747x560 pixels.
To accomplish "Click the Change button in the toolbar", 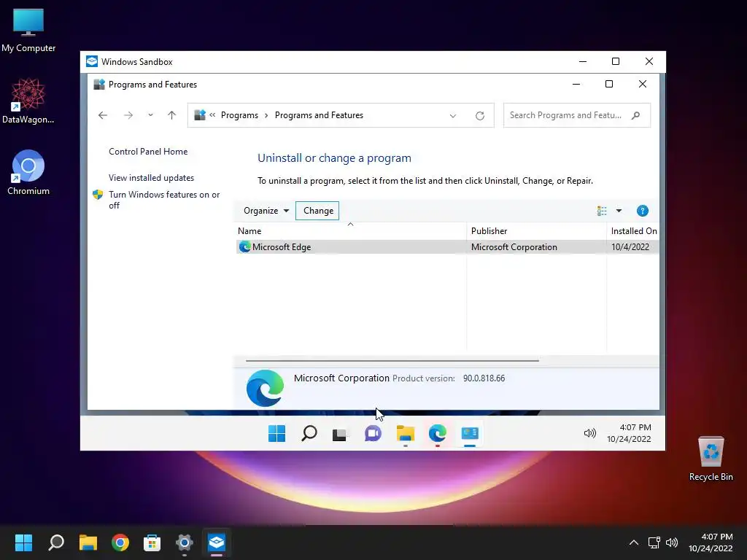I will click(317, 211).
